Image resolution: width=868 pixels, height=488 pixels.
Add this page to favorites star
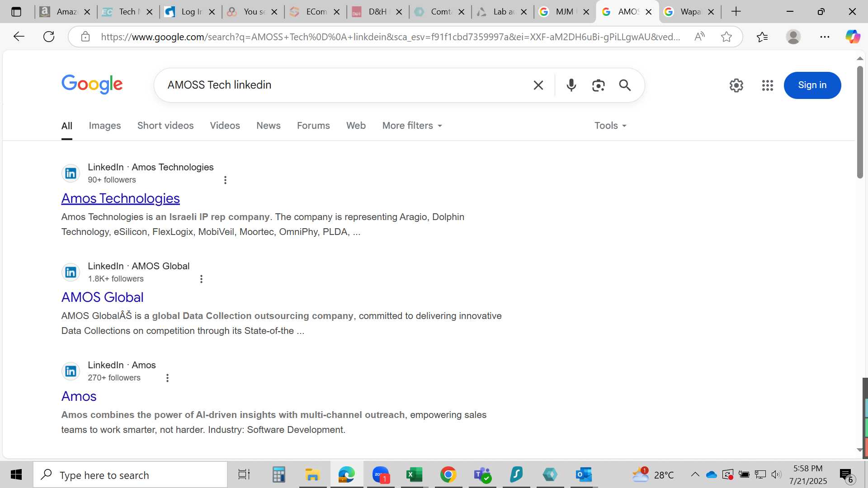726,37
